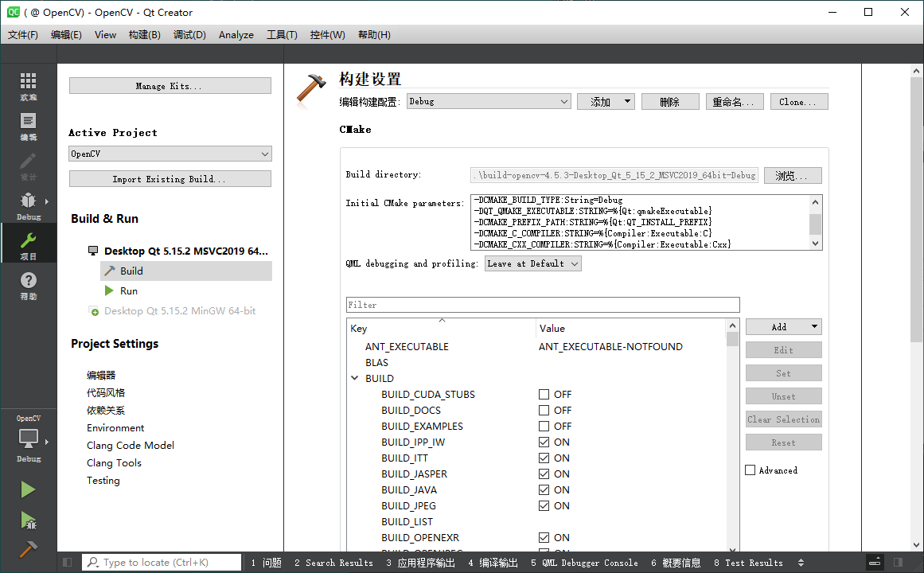The image size is (924, 573).
Task: Toggle progress details icon in status bar
Action: click(x=875, y=563)
